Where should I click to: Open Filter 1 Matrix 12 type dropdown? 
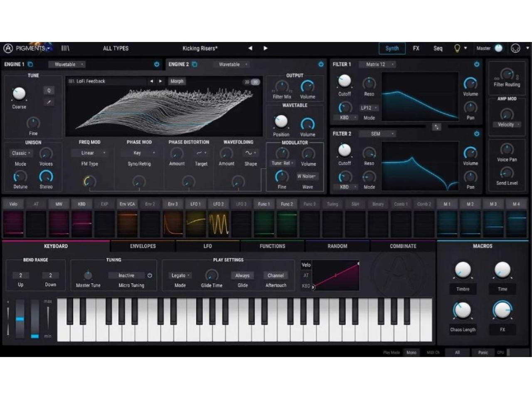coord(378,64)
